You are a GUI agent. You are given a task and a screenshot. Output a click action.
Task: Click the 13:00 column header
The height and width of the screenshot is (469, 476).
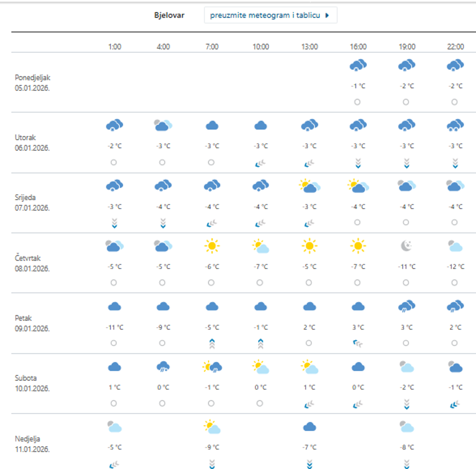[309, 46]
